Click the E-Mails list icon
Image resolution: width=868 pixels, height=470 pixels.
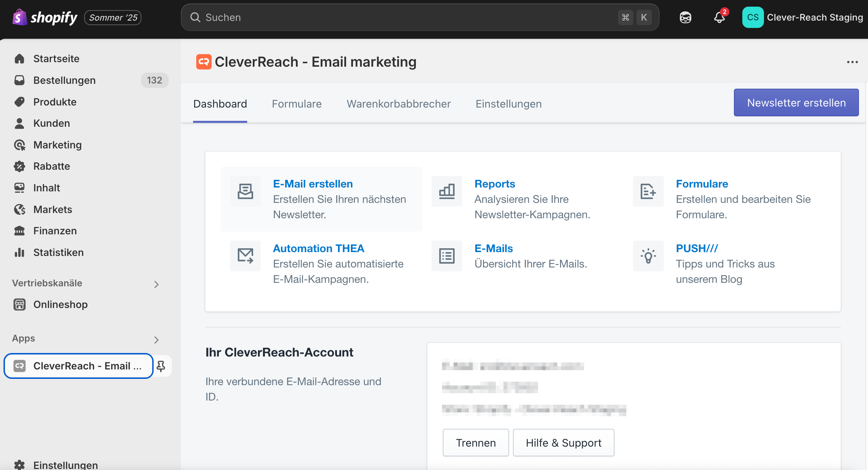click(447, 256)
